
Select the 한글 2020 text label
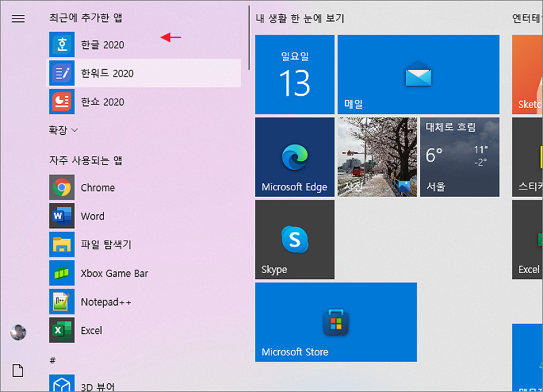point(102,45)
